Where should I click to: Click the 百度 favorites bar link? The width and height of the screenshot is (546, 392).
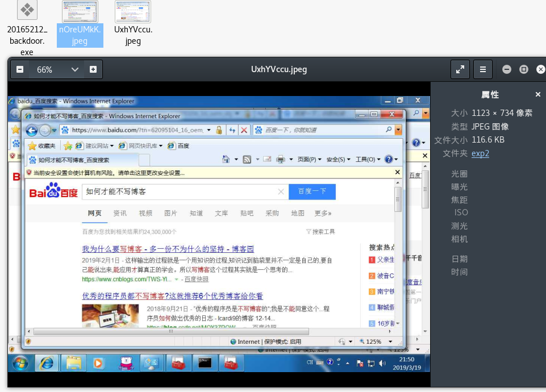(178, 146)
